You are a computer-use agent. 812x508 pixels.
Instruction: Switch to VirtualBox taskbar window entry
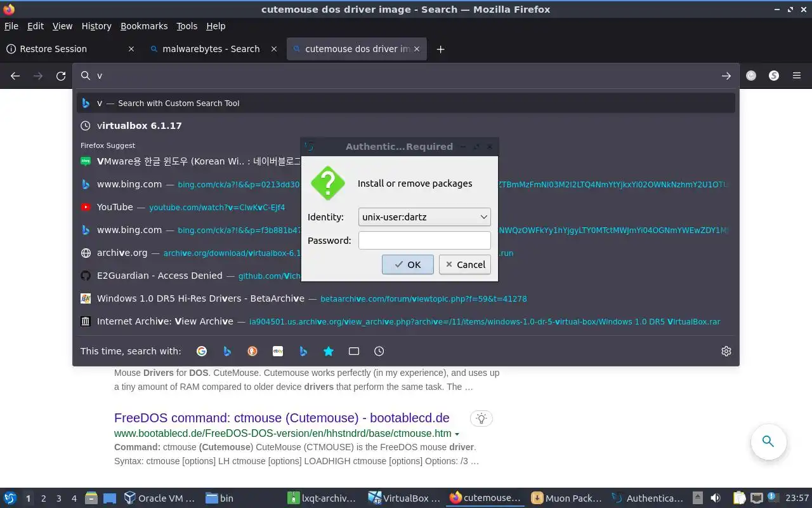click(x=404, y=498)
